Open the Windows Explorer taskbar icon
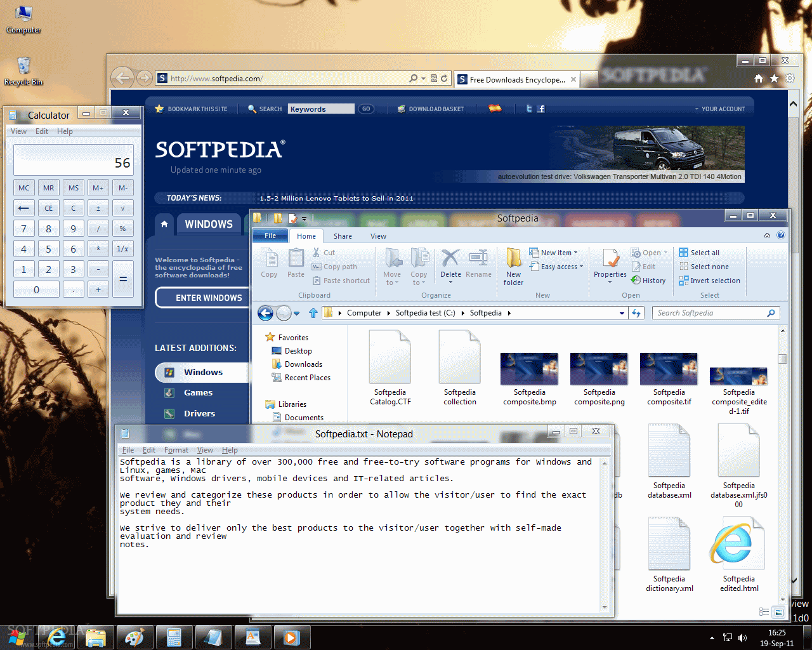Image resolution: width=812 pixels, height=650 pixels. pos(96,637)
